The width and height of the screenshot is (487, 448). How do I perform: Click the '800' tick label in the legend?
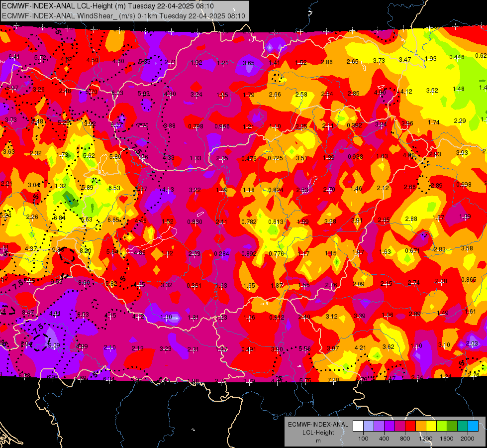click(405, 439)
